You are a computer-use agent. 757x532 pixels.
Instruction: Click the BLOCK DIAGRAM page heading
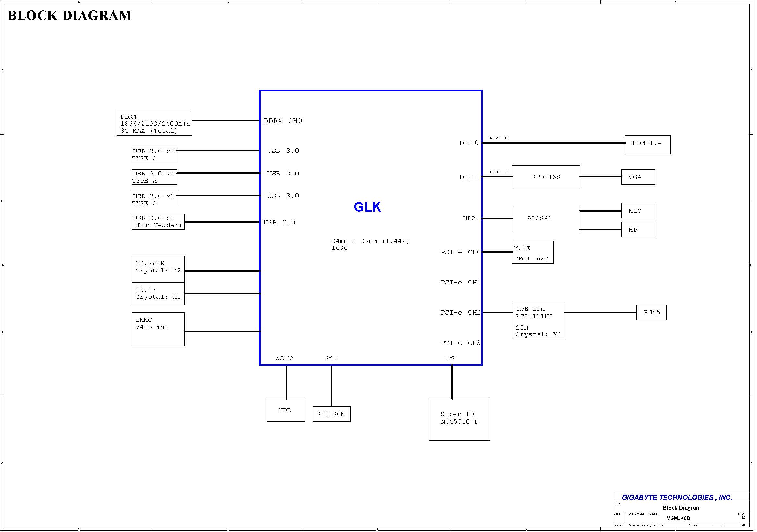(x=69, y=16)
